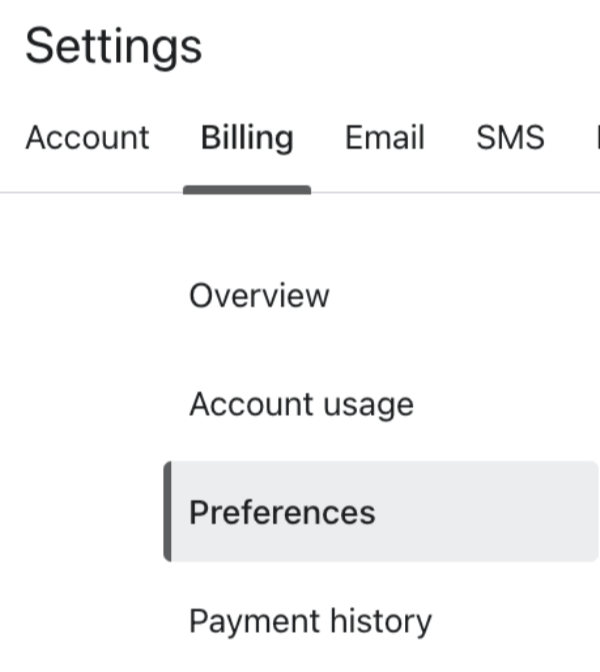Switch to the Email tab
This screenshot has height=672, width=600.
pos(385,137)
